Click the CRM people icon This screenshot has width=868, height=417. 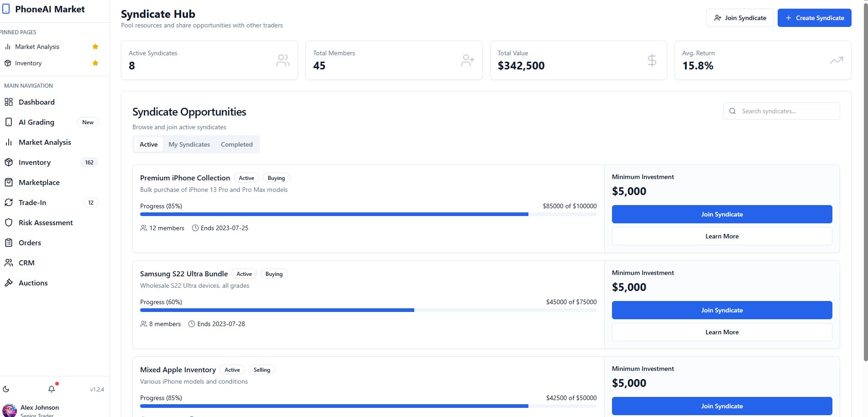click(x=9, y=263)
